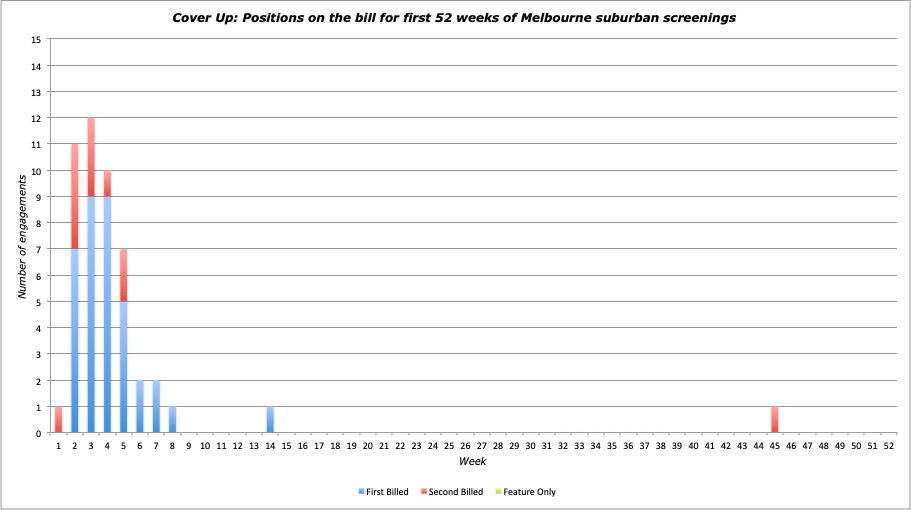
Task: Select the Week x-axis title
Action: [x=472, y=461]
